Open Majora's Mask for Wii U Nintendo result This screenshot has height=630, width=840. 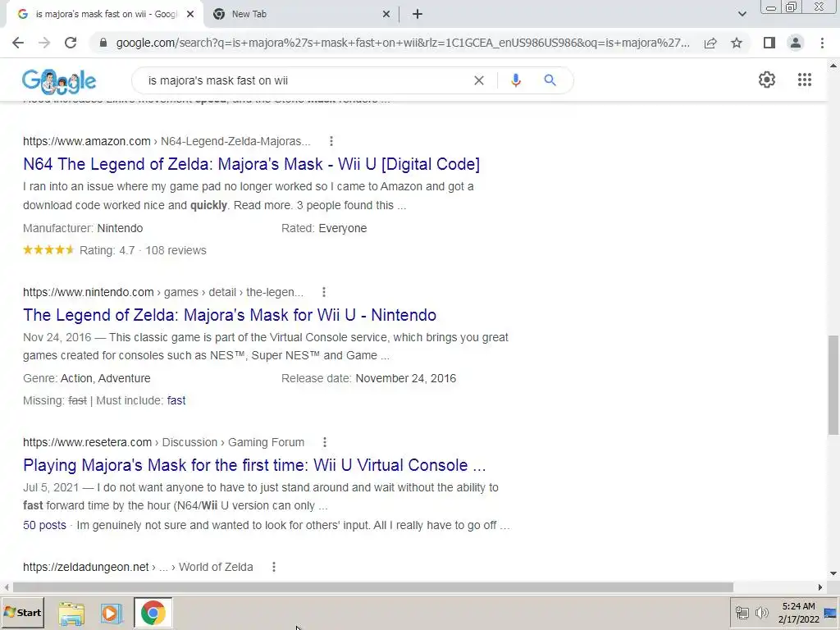coord(230,315)
